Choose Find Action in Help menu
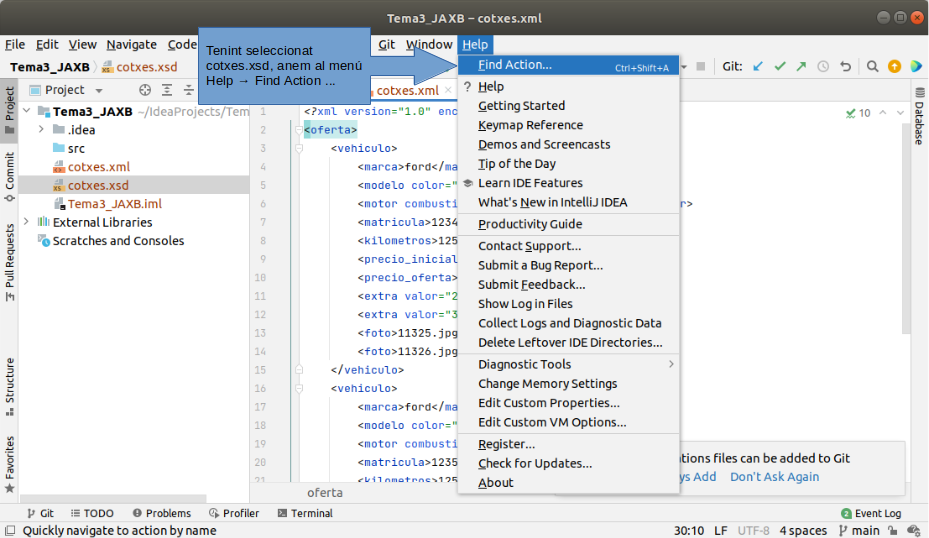The image size is (929, 538). coord(569,65)
